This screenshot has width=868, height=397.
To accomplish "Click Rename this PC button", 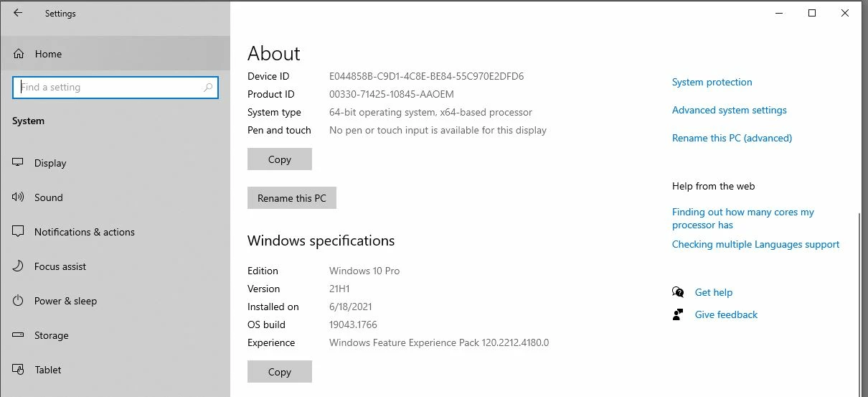I will pyautogui.click(x=292, y=198).
